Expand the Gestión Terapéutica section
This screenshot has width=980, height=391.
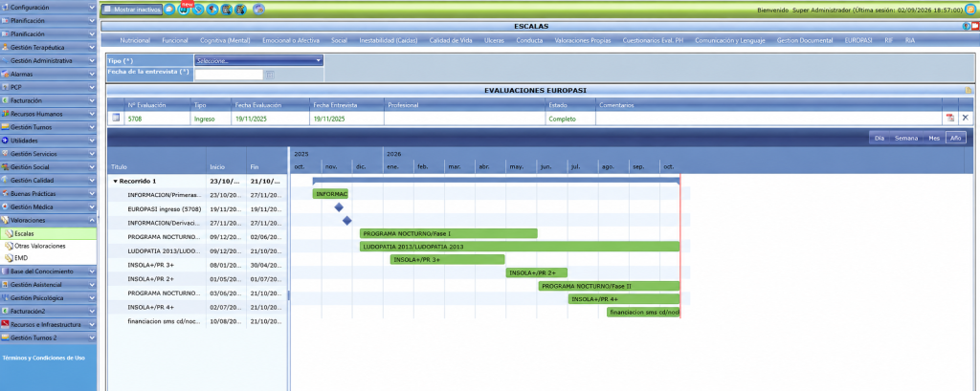[49, 48]
